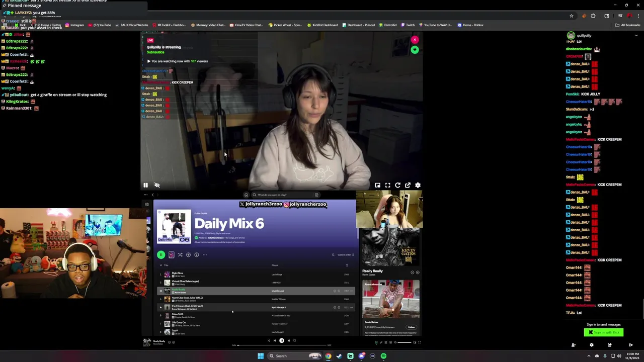This screenshot has width=644, height=362.
Task: Sign in with Kick in the chat panel
Action: pos(604,332)
